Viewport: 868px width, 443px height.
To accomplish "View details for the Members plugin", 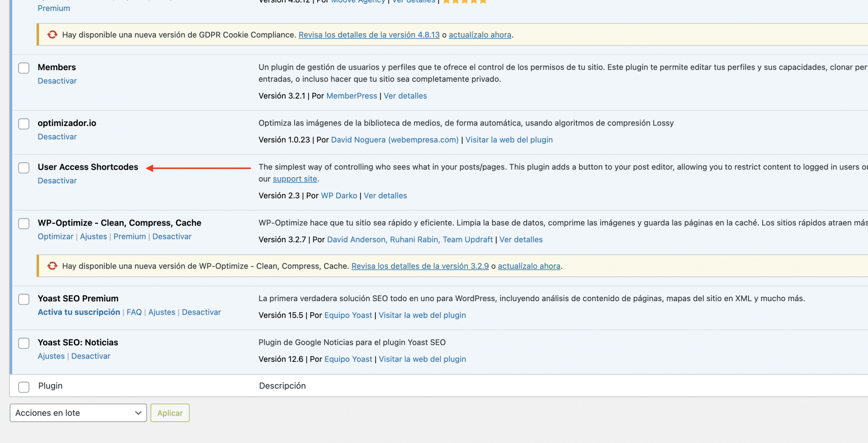I will pos(405,96).
